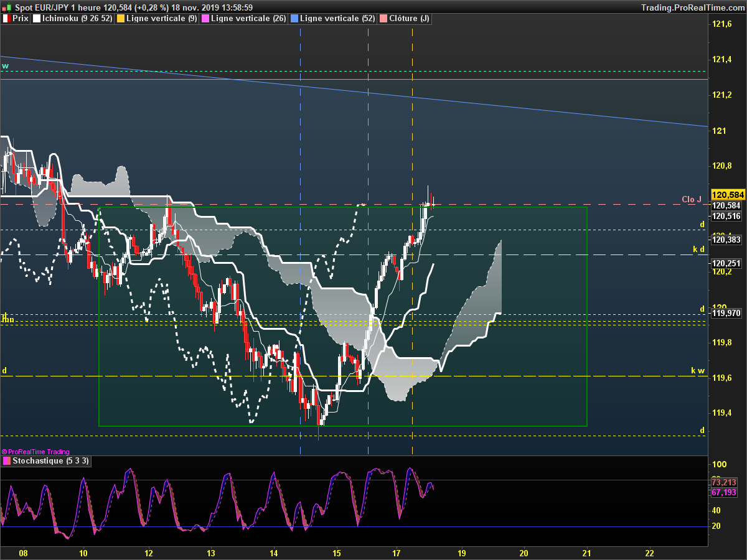Click the magenta Ligne verticale (26) swatch
This screenshot has width=747, height=560.
click(x=205, y=19)
